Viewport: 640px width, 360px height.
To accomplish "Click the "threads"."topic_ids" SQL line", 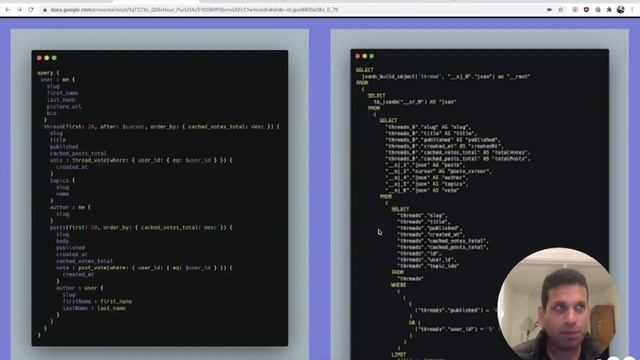I will coord(428,266).
